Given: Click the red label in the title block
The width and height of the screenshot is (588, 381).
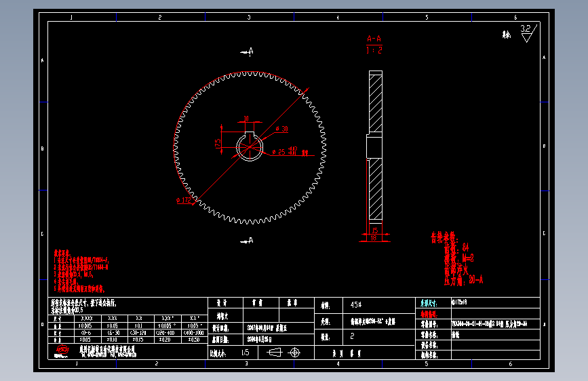Looking at the screenshot, I should coord(429,315).
